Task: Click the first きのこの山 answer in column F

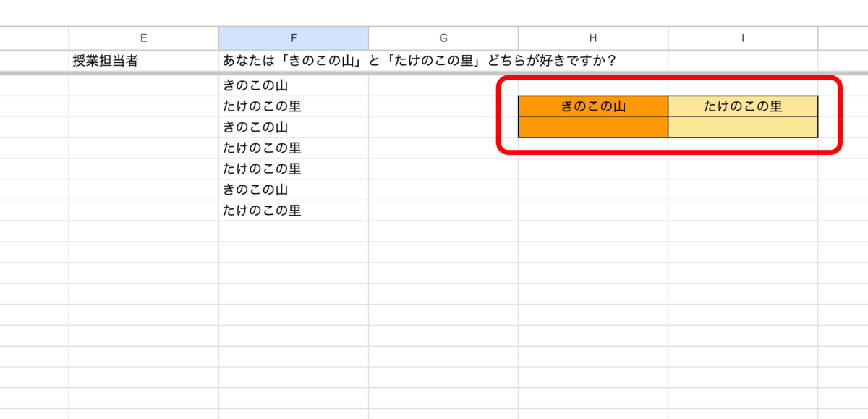Action: tap(294, 85)
